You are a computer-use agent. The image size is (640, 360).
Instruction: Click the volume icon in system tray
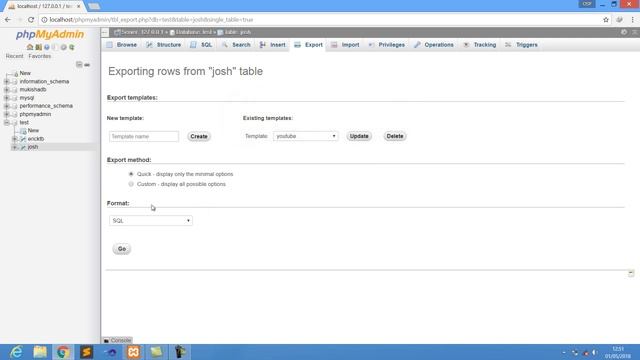pos(595,352)
